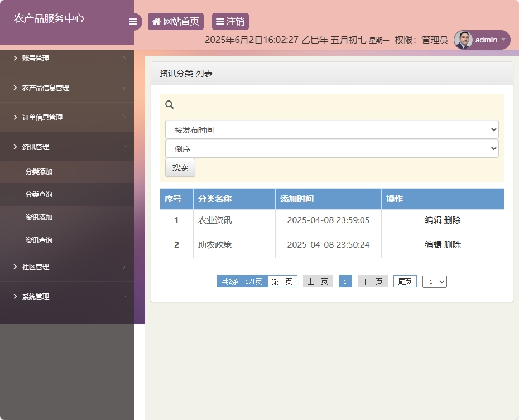Viewport: 519px width, 420px height.
Task: Click the 下一页 pagination button
Action: [372, 281]
